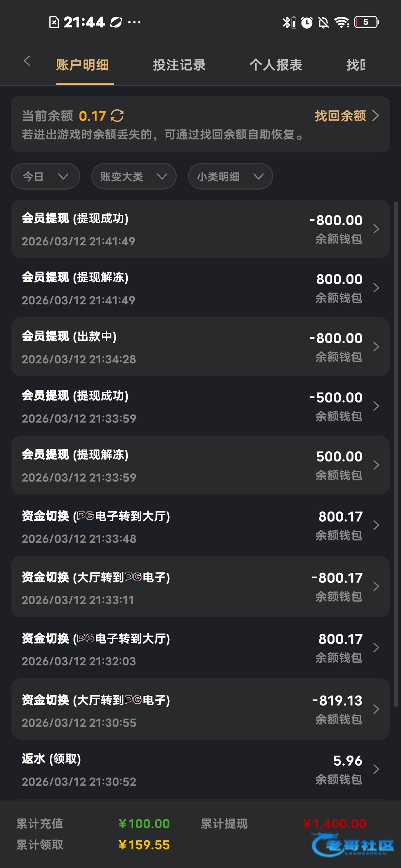Open the 今日 date filter dropdown
Screen dimensions: 401x868
(x=45, y=176)
